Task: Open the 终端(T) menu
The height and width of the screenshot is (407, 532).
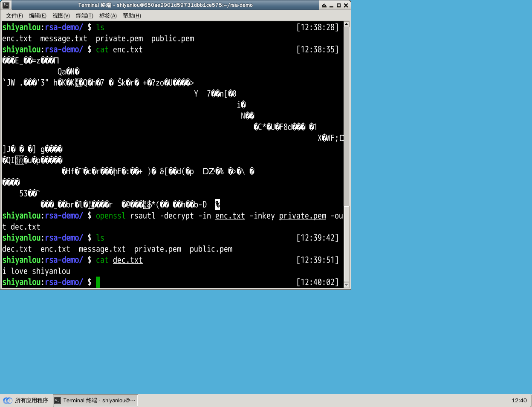Action: click(84, 16)
